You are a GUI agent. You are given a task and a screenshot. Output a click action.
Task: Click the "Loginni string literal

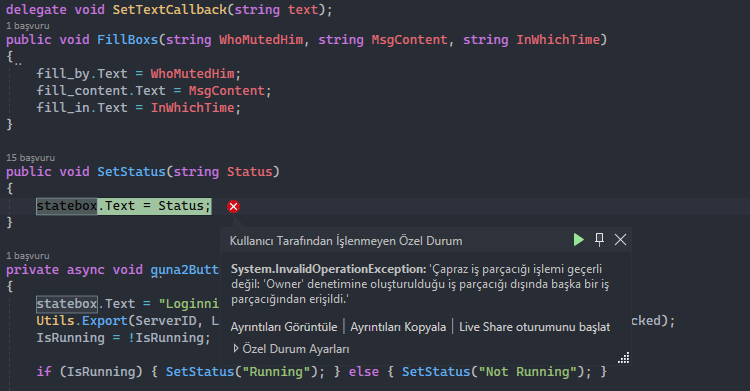coord(188,304)
